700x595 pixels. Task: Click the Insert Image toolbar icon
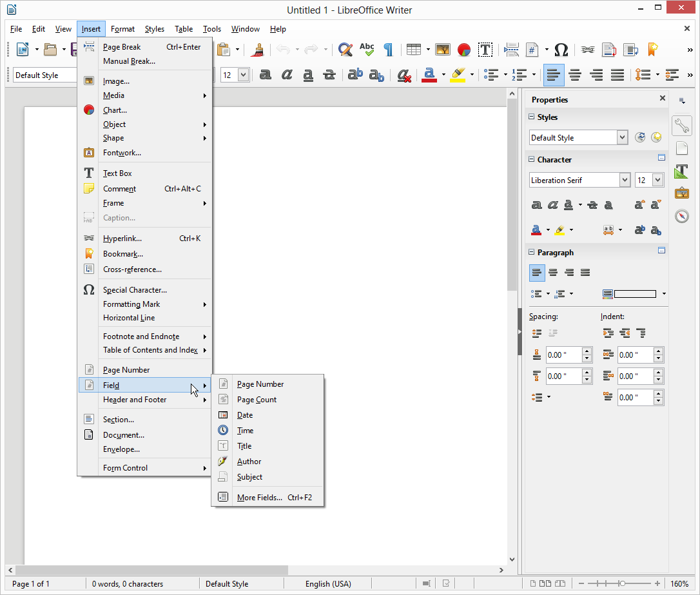click(x=442, y=50)
